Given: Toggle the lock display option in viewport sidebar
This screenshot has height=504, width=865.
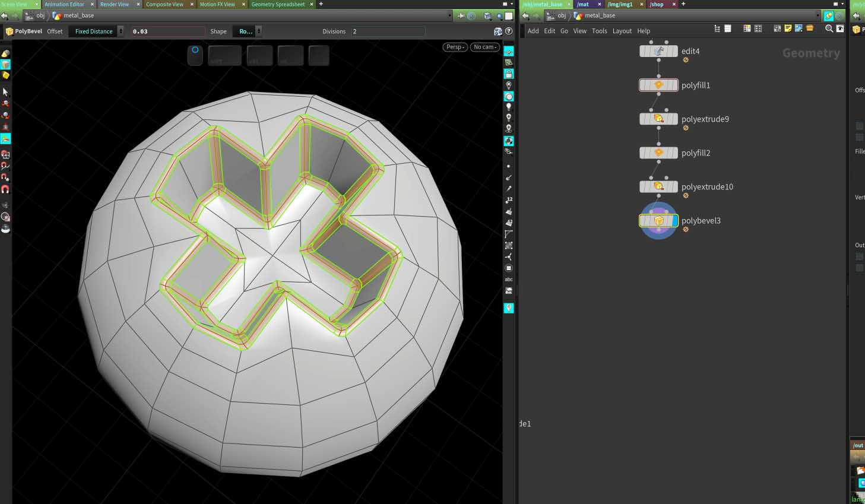Looking at the screenshot, I should pos(509,74).
